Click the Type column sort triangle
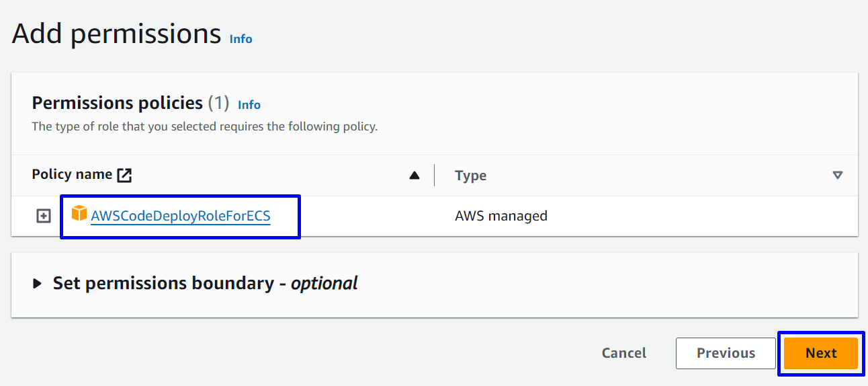Screen dimensions: 868x386 coord(837,176)
